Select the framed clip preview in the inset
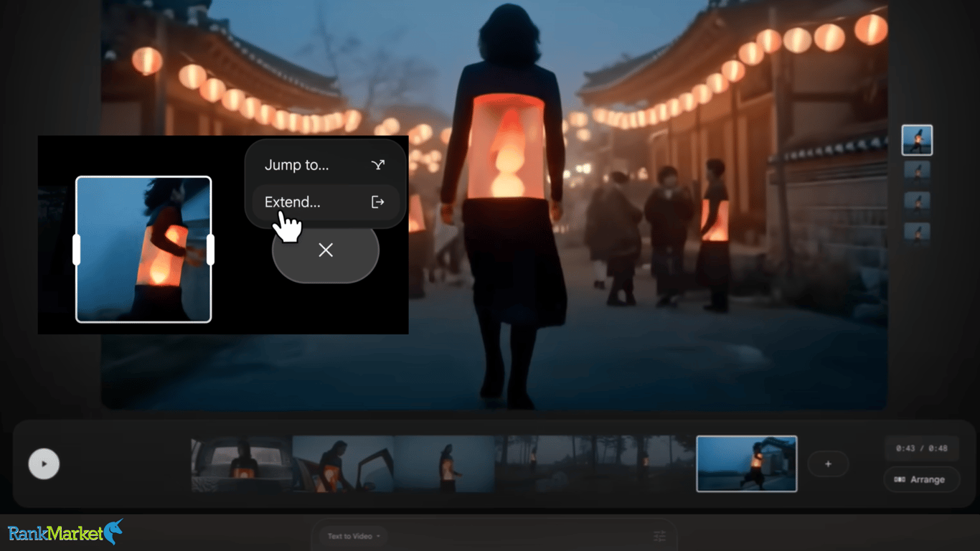 (x=143, y=249)
